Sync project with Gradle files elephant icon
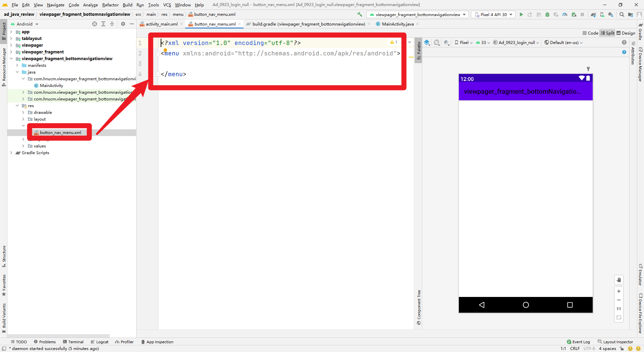Image resolution: width=644 pixels, height=352 pixels. 593,14
